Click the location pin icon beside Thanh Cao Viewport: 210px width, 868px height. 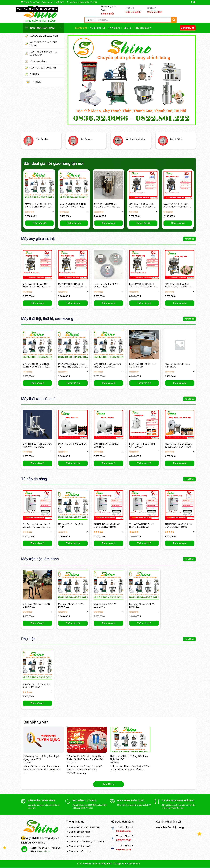(22, 2)
